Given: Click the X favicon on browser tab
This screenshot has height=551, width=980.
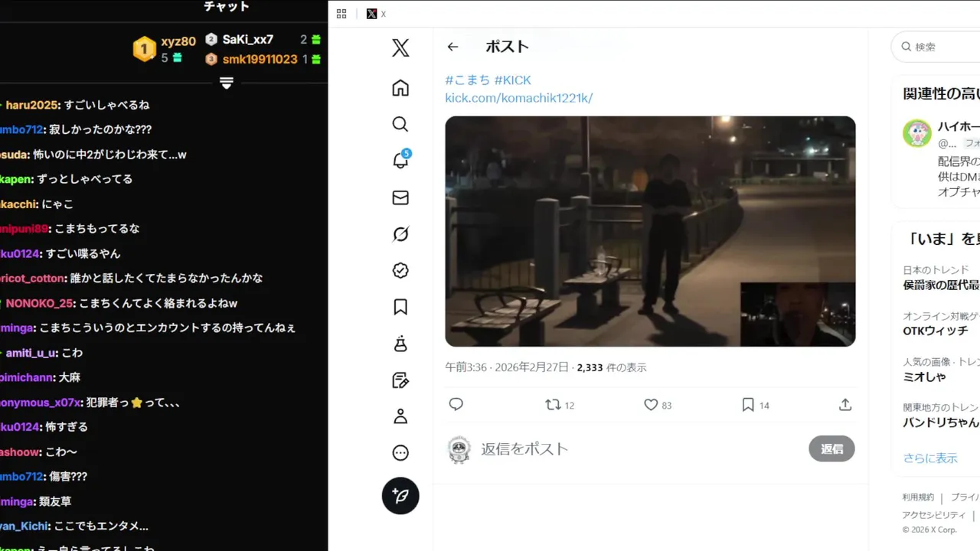Looking at the screenshot, I should click(x=371, y=14).
